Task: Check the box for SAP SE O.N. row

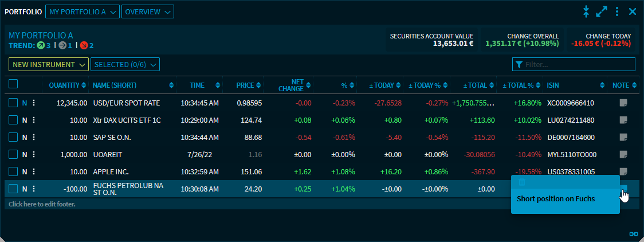Action: point(13,138)
